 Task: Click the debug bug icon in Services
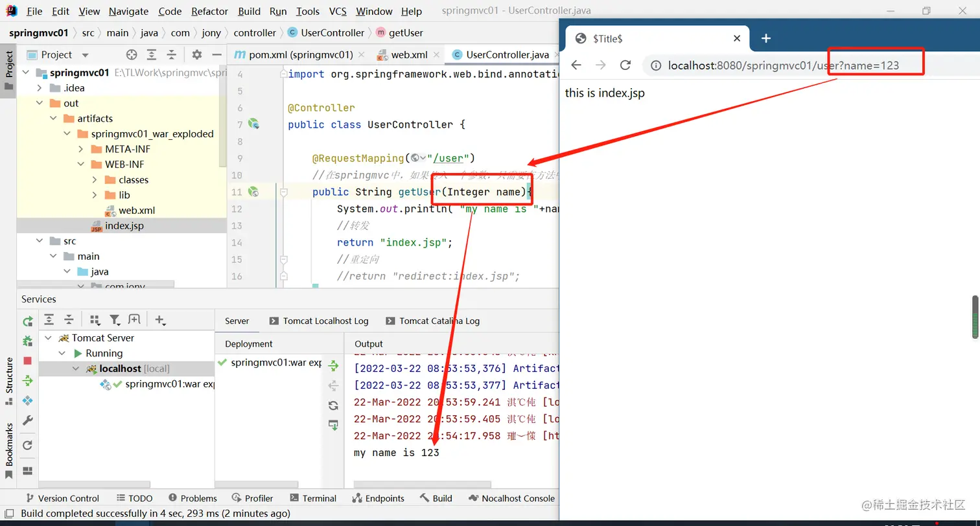click(28, 341)
